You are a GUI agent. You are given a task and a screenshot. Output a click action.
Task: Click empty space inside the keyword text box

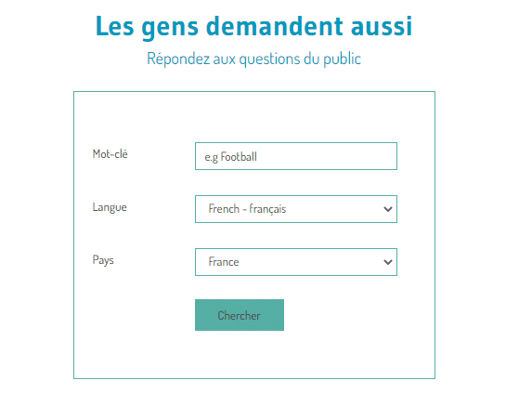(326, 156)
